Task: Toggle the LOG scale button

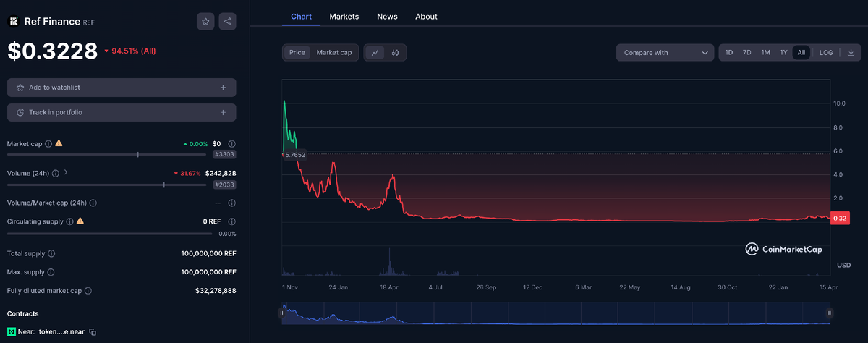Action: tap(826, 52)
